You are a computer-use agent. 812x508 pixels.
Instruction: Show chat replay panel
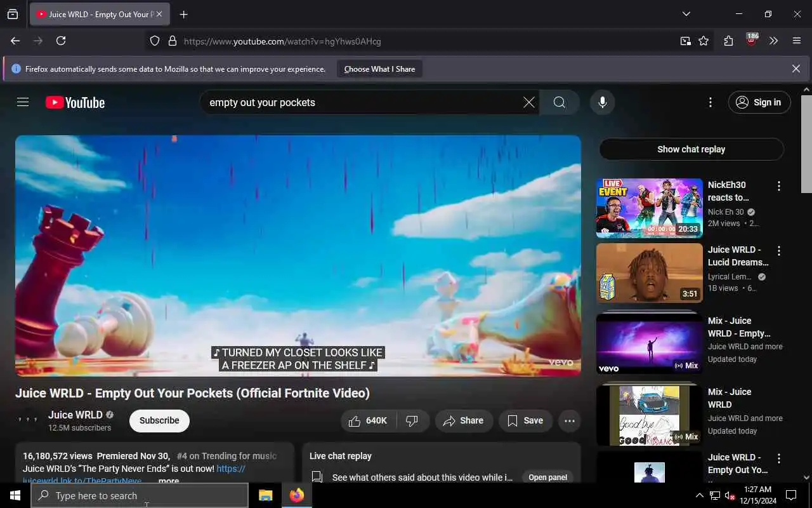pos(691,149)
